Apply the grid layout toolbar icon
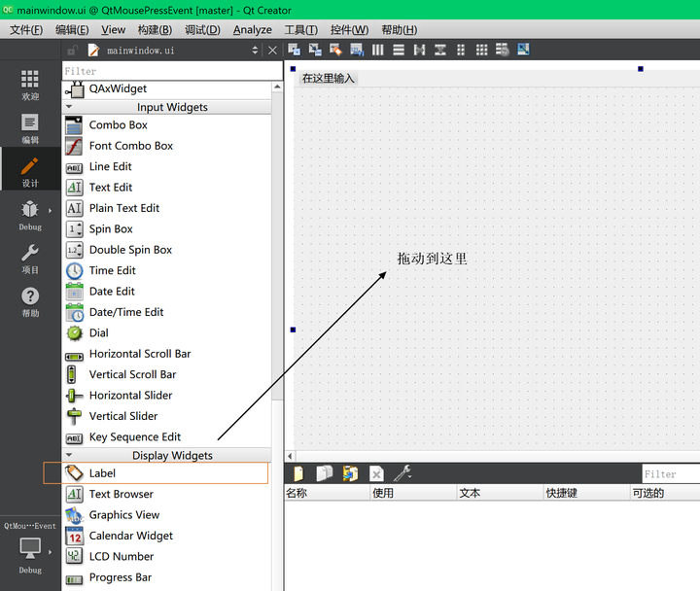The height and width of the screenshot is (591, 700). click(x=481, y=50)
